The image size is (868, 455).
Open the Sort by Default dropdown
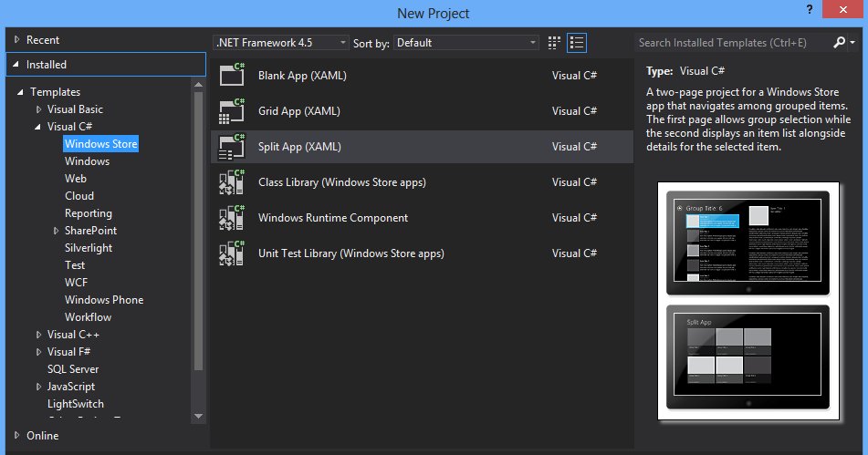tap(466, 43)
